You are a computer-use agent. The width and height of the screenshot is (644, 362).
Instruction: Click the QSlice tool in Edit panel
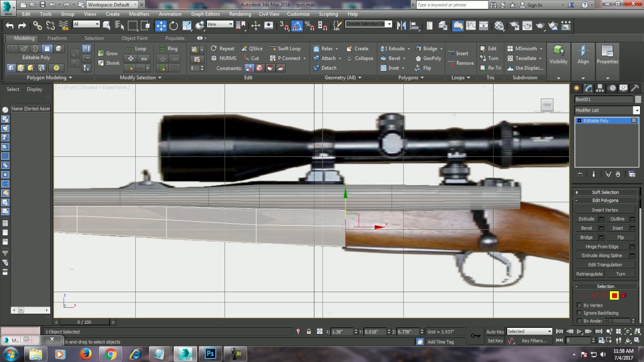point(251,49)
